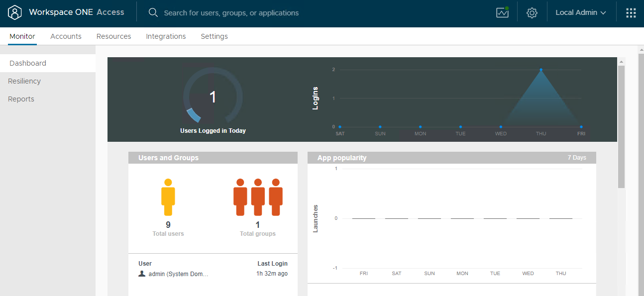This screenshot has height=296, width=644.
Task: Click the yellow Total users figure icon
Action: (x=168, y=197)
